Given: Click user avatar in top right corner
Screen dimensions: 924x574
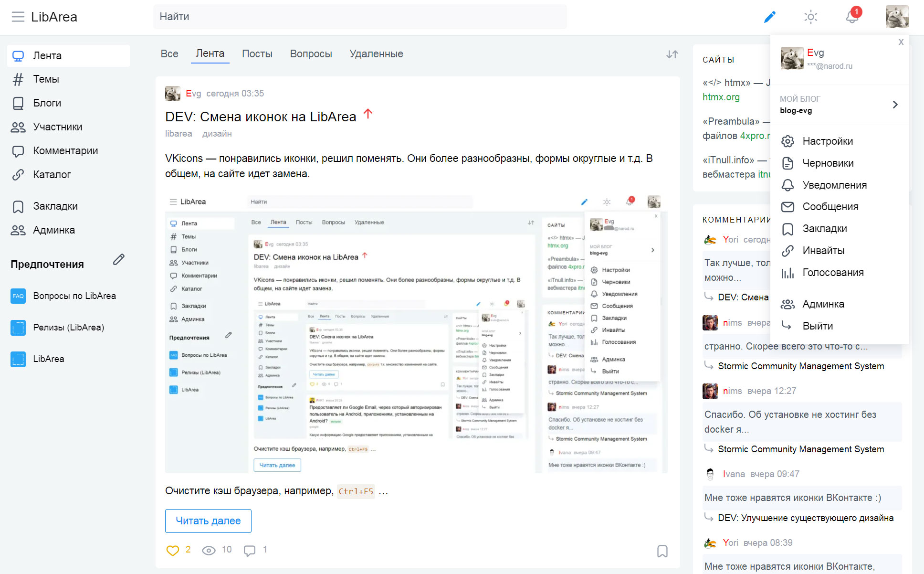Looking at the screenshot, I should [x=897, y=17].
